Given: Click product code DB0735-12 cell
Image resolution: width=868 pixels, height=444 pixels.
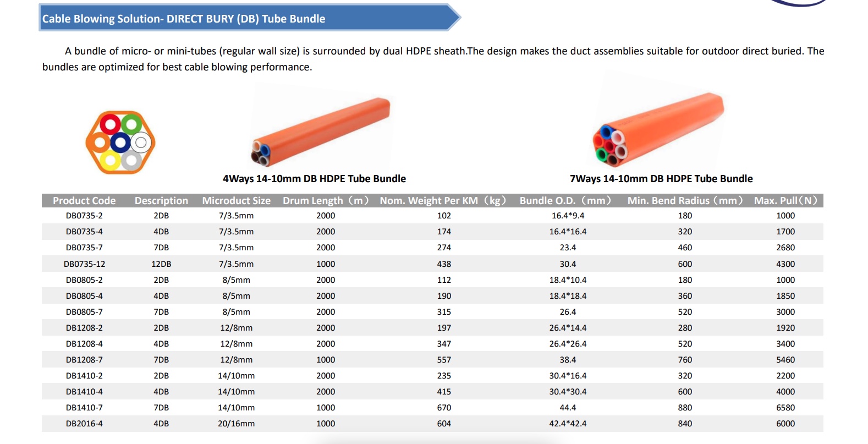Looking at the screenshot, I should pyautogui.click(x=84, y=264).
